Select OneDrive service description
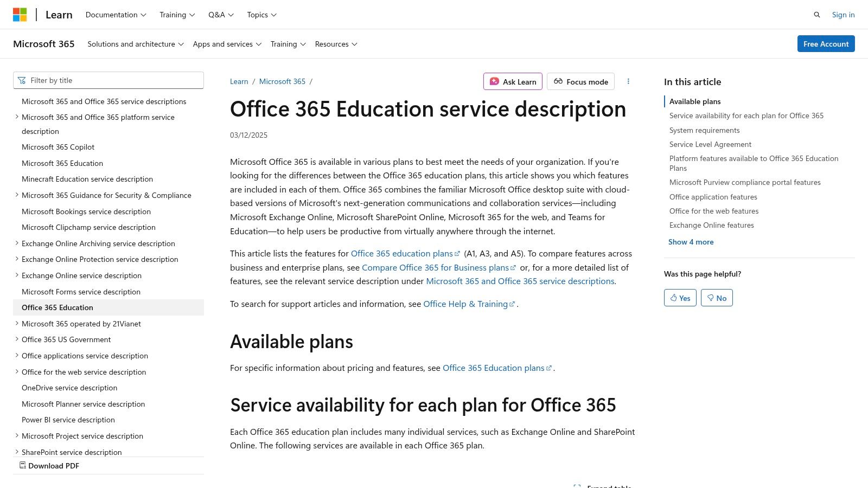 [x=69, y=388]
